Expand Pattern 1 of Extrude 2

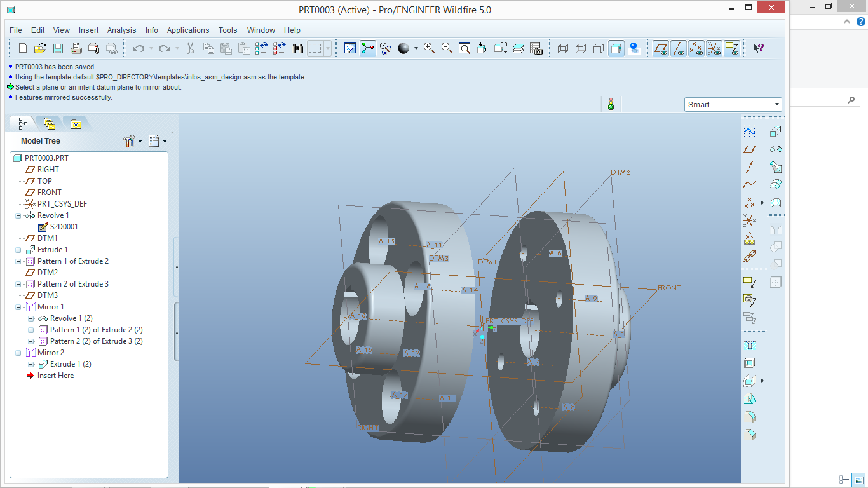(18, 261)
